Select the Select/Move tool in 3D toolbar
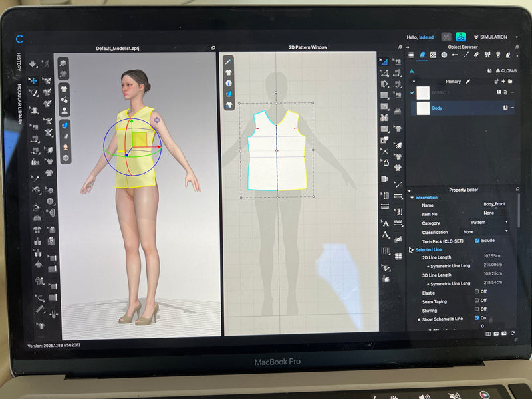 (33, 80)
